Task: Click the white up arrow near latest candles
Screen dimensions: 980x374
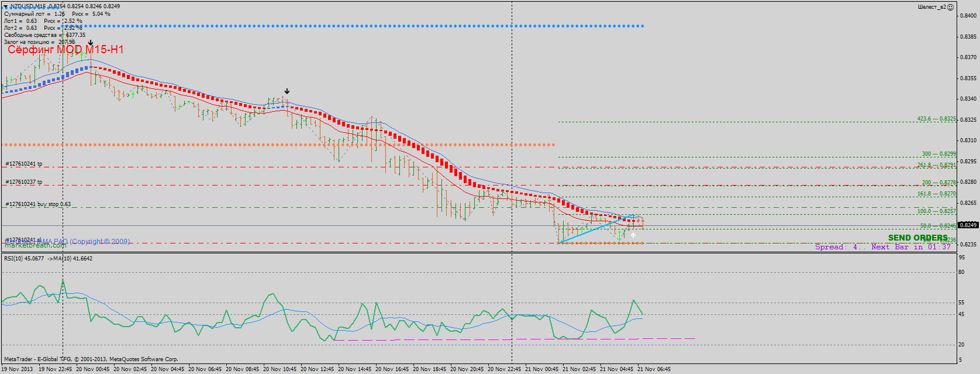Action: point(633,235)
